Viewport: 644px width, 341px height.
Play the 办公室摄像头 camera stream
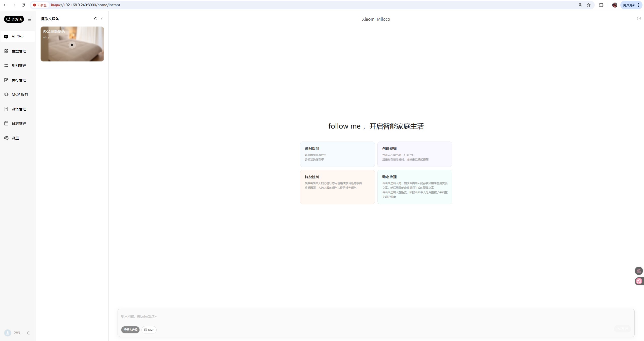(x=72, y=45)
